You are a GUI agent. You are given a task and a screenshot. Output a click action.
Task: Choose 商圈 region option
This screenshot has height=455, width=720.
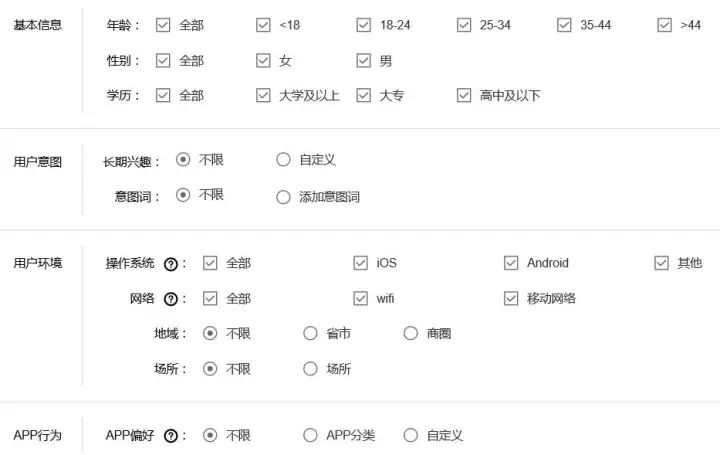tap(410, 334)
